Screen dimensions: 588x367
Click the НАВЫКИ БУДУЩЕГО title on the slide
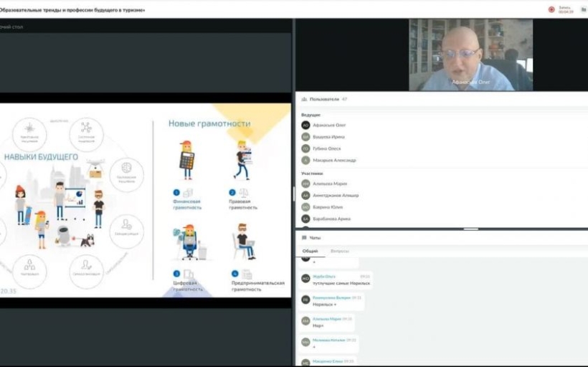(42, 157)
